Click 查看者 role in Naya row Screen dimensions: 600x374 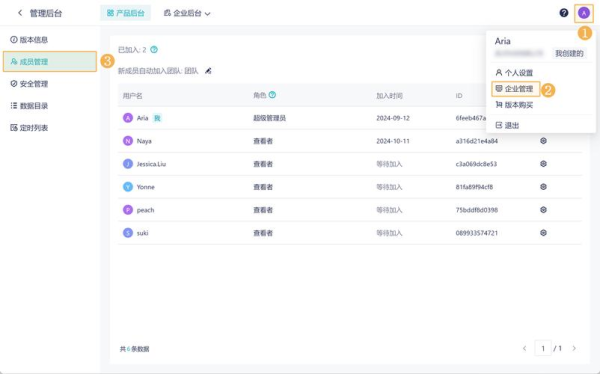tap(263, 141)
